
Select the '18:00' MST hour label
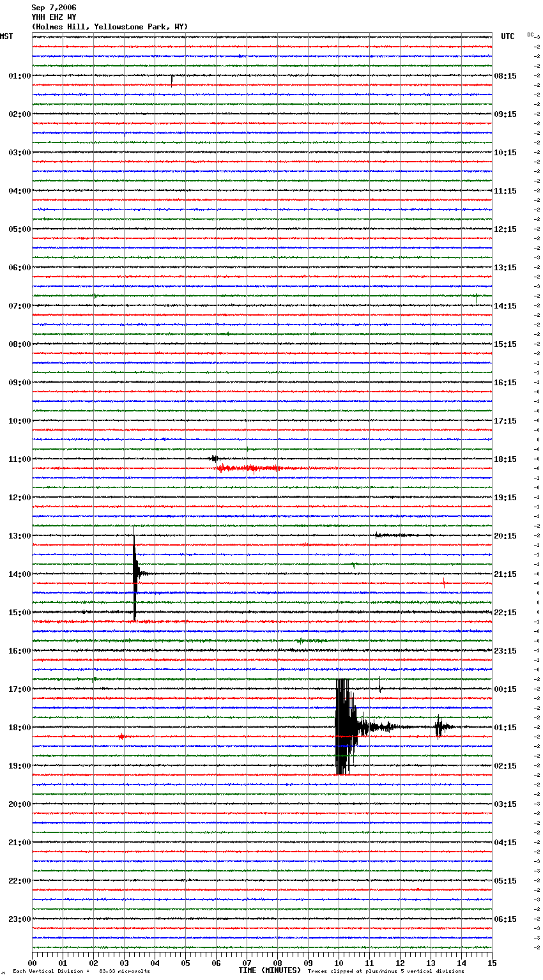20,728
